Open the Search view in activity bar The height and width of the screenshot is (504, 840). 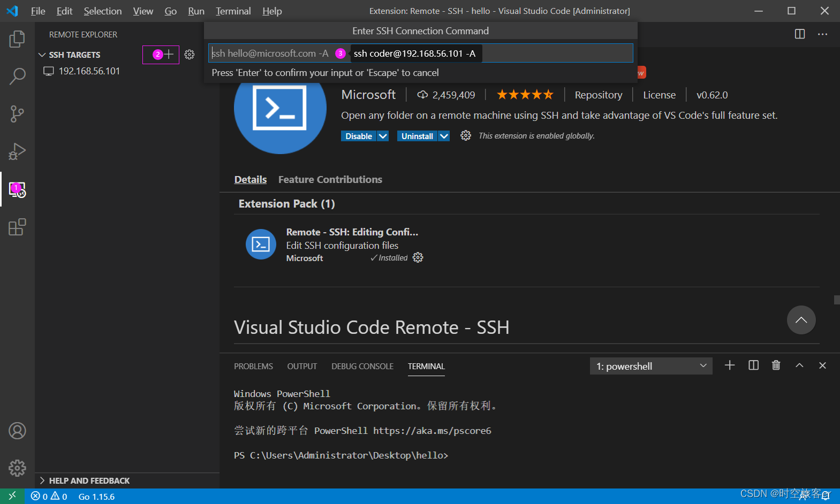(17, 76)
